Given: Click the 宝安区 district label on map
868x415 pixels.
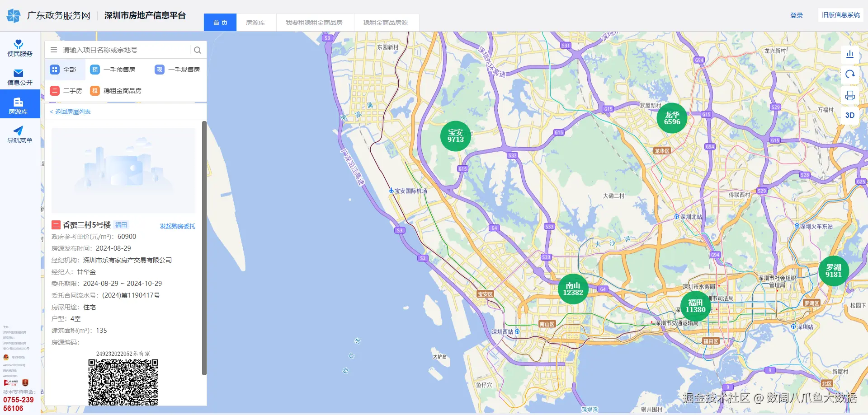Looking at the screenshot, I should pyautogui.click(x=485, y=294).
